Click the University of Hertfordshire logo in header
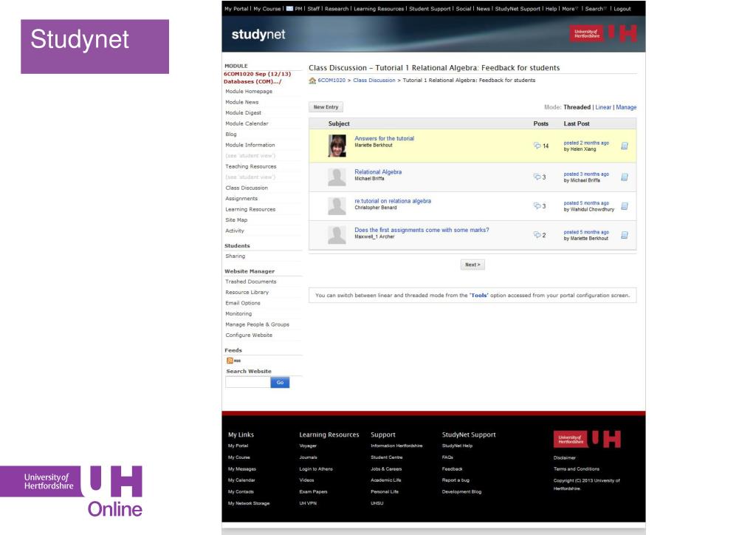Viewport: 756px width, 535px height. tap(603, 33)
